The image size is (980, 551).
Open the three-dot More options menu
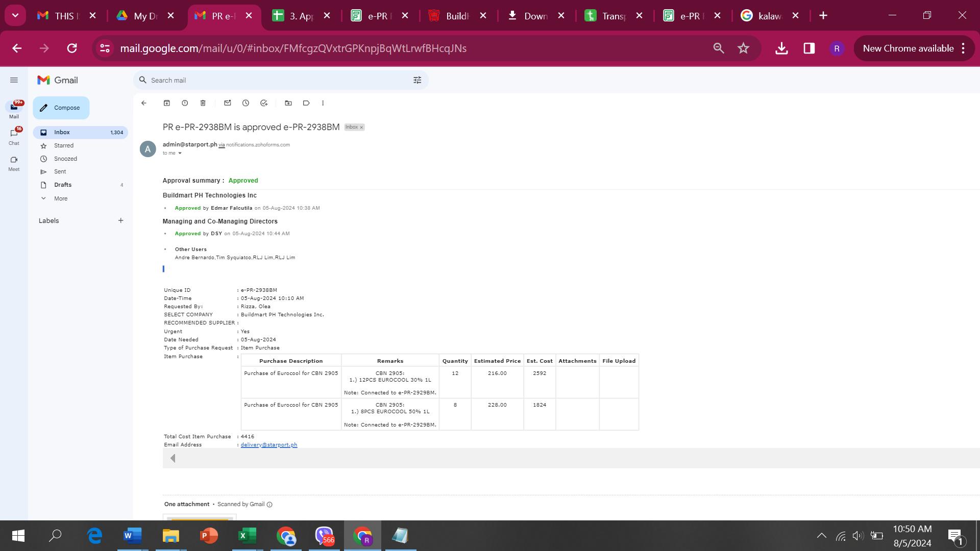coord(323,103)
